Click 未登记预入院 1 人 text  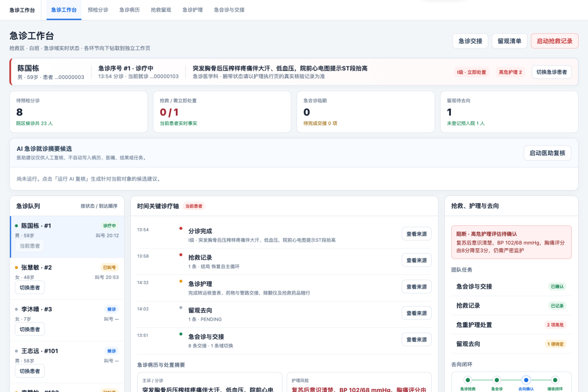pos(465,124)
